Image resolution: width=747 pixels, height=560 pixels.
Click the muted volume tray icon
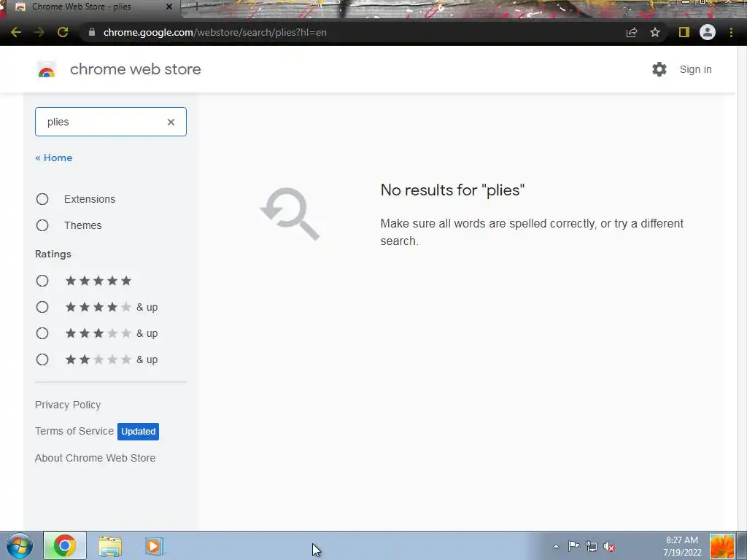[609, 546]
